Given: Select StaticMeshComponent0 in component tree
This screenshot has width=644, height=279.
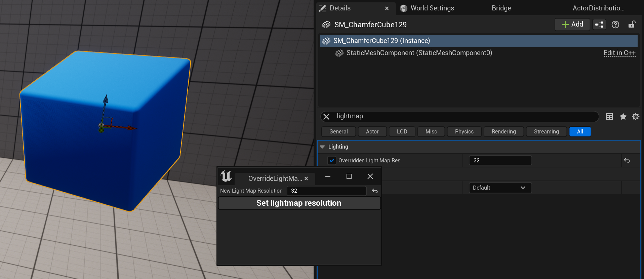Looking at the screenshot, I should [x=419, y=53].
